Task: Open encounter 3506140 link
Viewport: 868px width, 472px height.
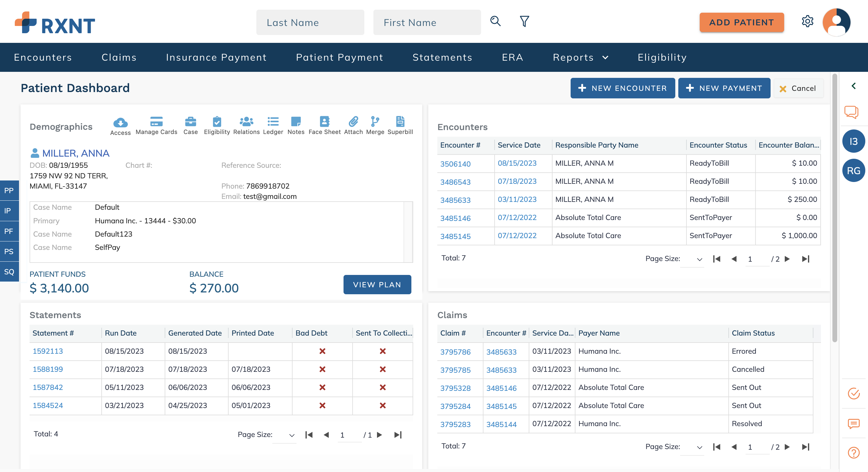Action: click(x=456, y=164)
